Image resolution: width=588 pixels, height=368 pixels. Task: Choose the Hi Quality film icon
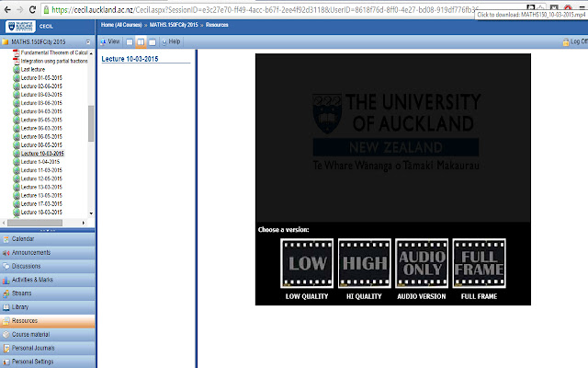click(x=365, y=264)
